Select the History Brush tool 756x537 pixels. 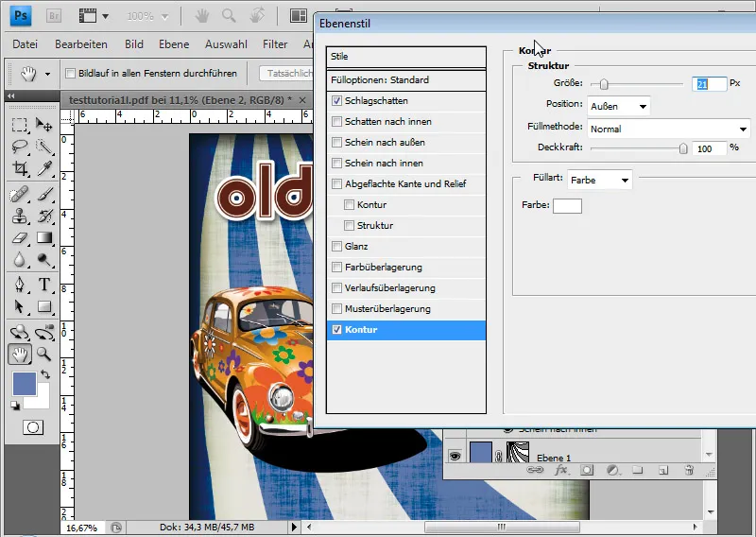tap(44, 217)
